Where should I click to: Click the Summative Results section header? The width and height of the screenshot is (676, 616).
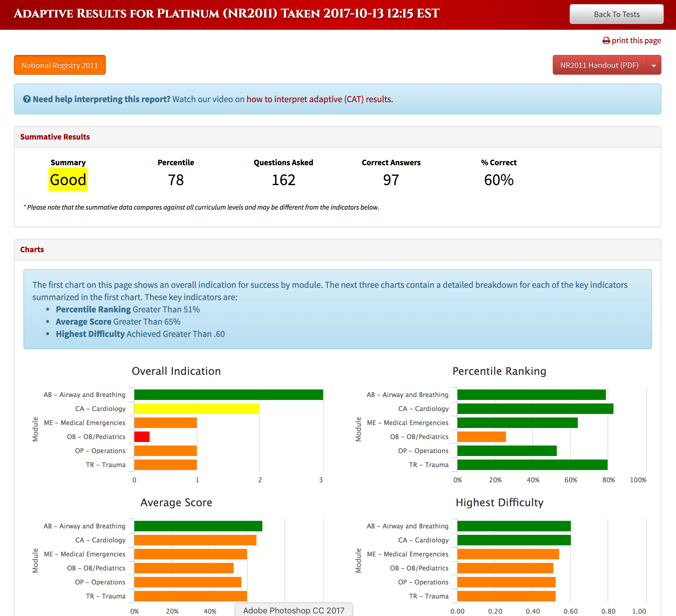point(55,137)
